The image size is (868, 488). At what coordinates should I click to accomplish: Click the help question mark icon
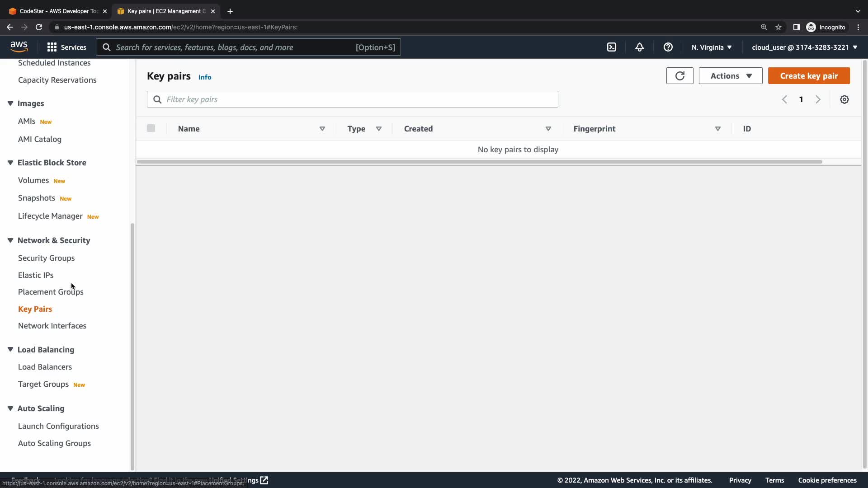tap(668, 47)
